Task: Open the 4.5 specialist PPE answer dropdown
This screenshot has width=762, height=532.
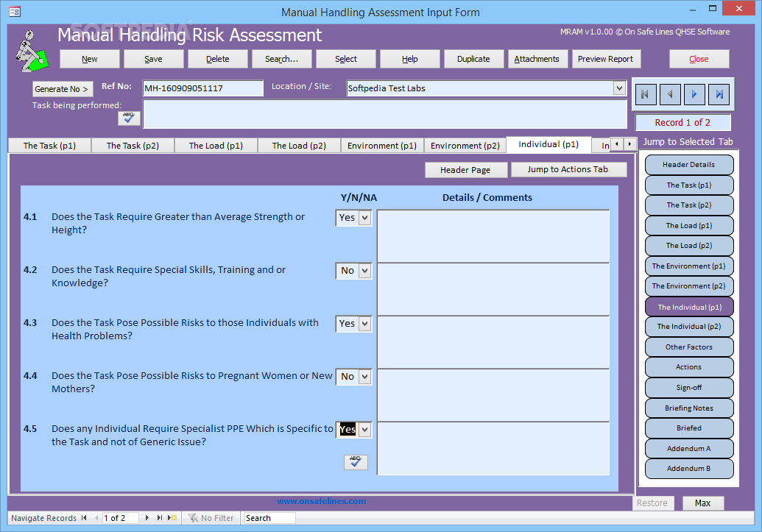Action: [365, 430]
